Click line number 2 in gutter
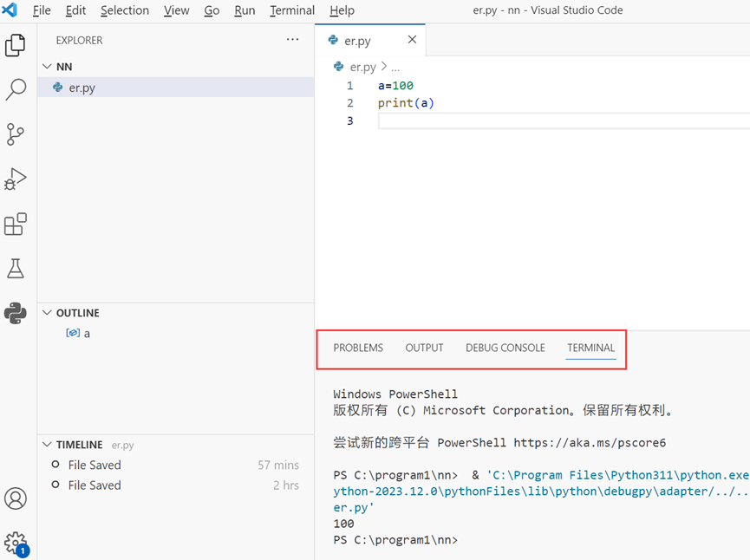Viewport: 750px width, 560px height. click(x=350, y=103)
